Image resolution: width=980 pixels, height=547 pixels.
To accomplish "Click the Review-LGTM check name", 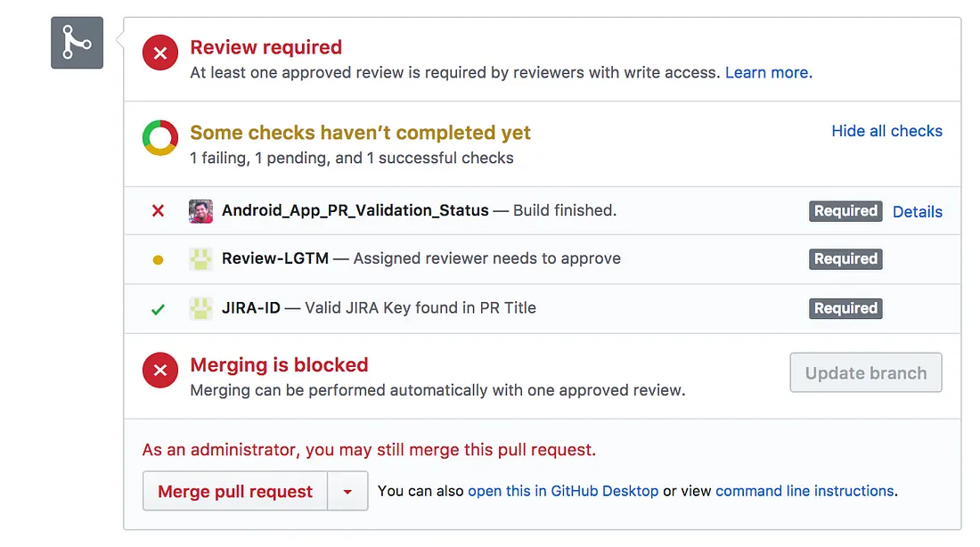I will (275, 258).
